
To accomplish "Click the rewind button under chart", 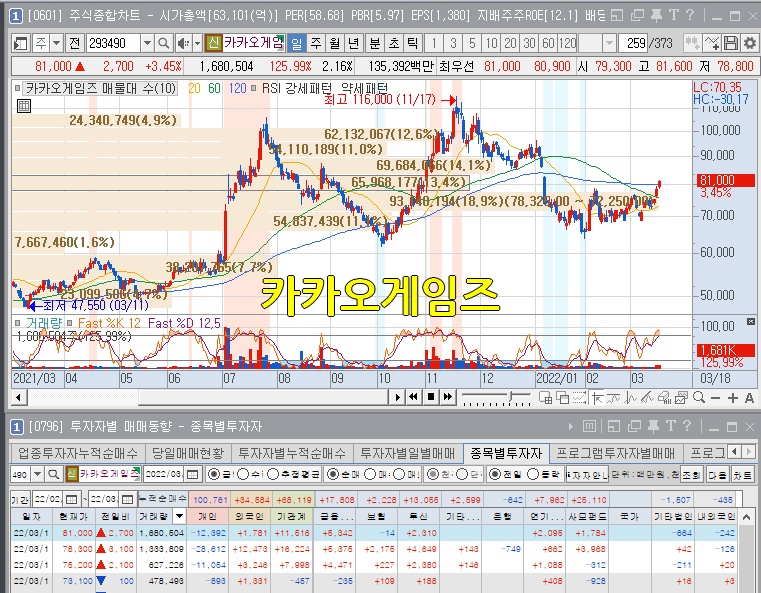I will (x=414, y=397).
